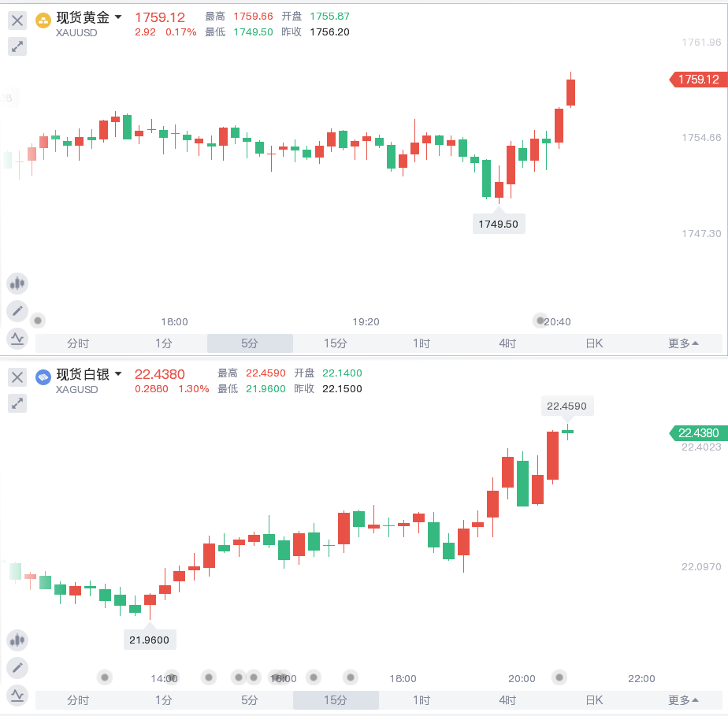The width and height of the screenshot is (728, 716).
Task: Click gold event marker near 20:40
Action: 540,321
